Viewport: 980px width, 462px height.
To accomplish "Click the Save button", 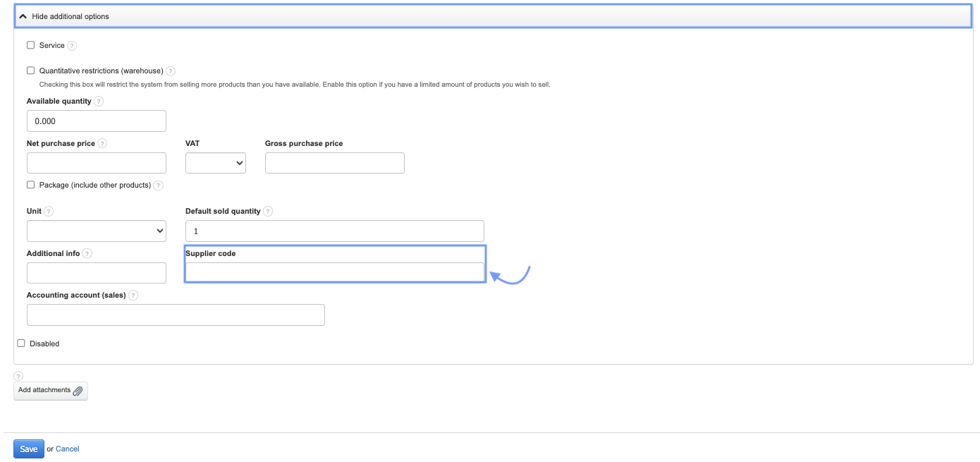I will 29,449.
